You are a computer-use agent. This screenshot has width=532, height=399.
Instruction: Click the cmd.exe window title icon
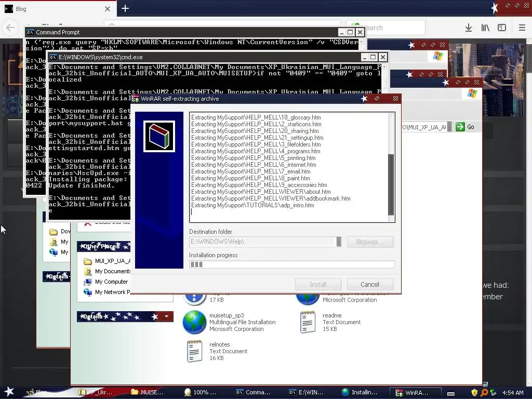click(53, 57)
